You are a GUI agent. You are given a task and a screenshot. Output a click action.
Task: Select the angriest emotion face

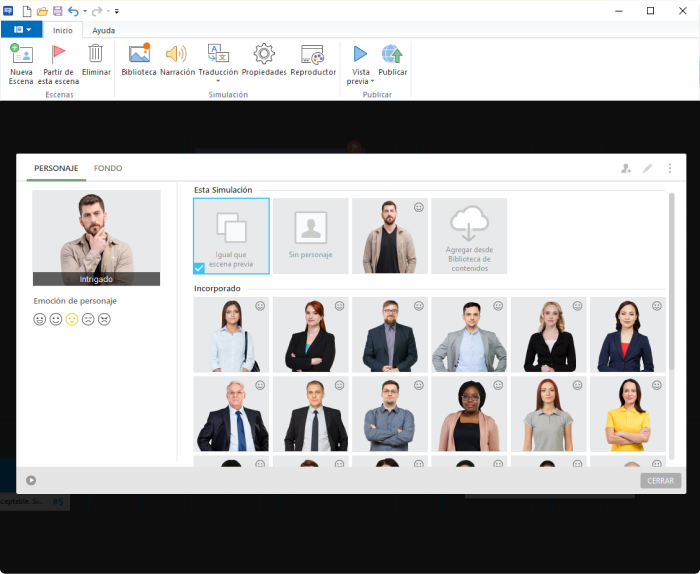104,319
